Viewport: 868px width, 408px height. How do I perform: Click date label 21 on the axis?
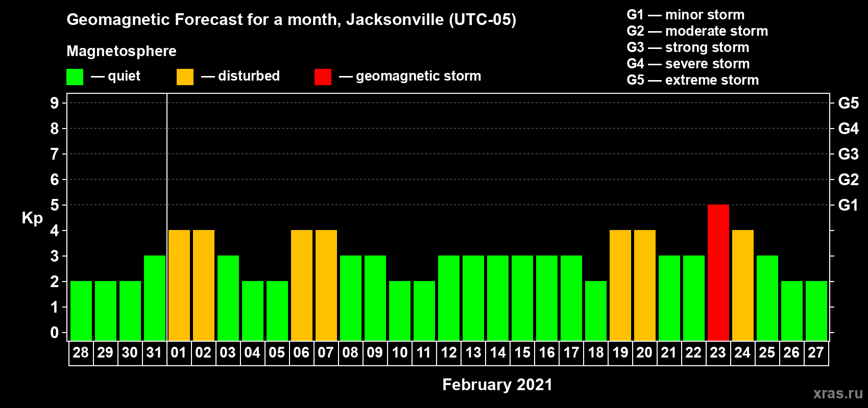[x=669, y=353]
